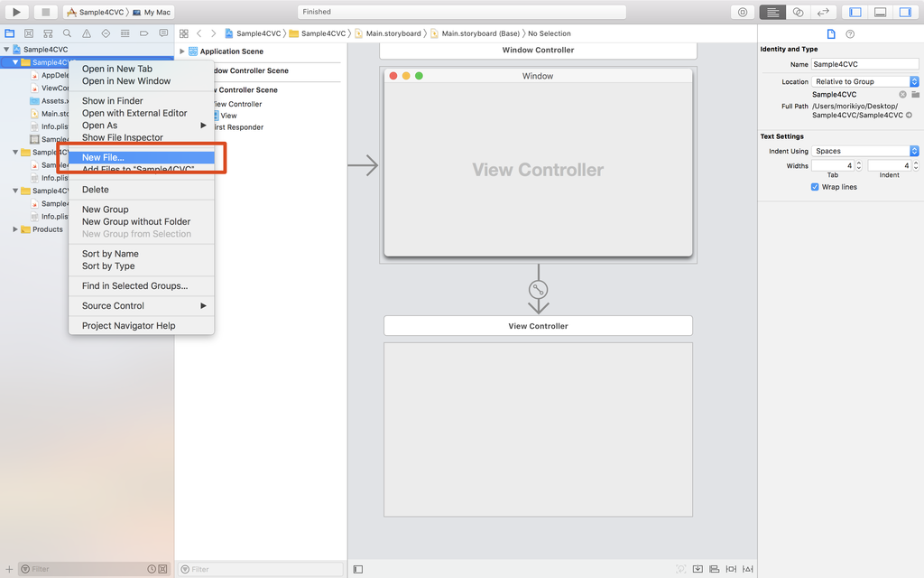Switch to the Version editor
924x578 pixels.
tap(823, 12)
